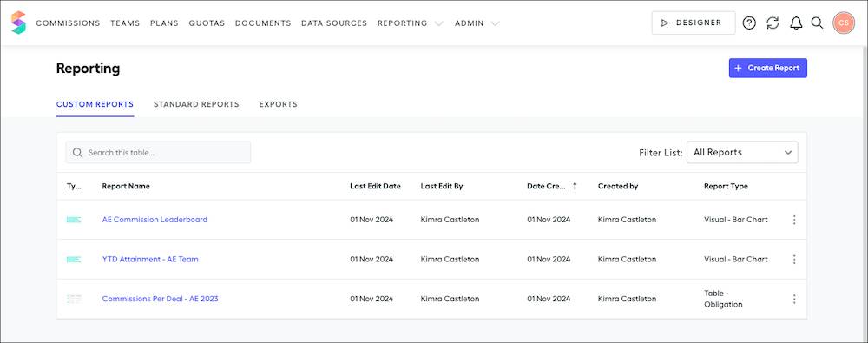This screenshot has width=868, height=343.
Task: Sort by the Report Name column header
Action: point(126,186)
